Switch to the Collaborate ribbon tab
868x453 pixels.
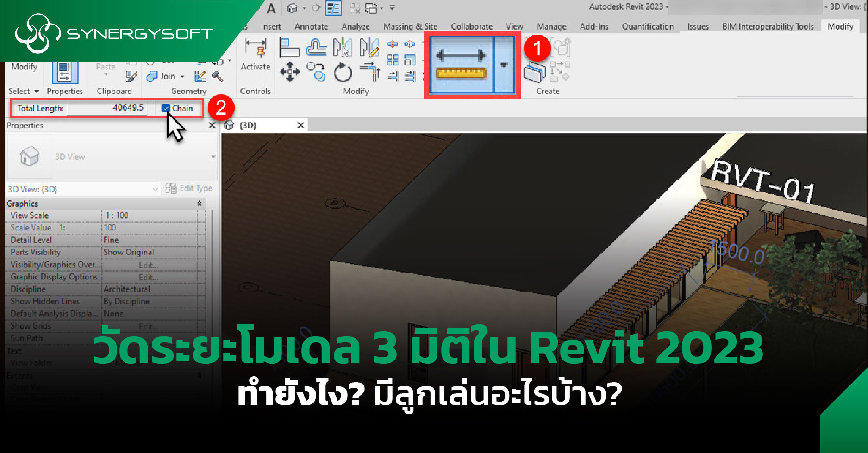click(471, 26)
